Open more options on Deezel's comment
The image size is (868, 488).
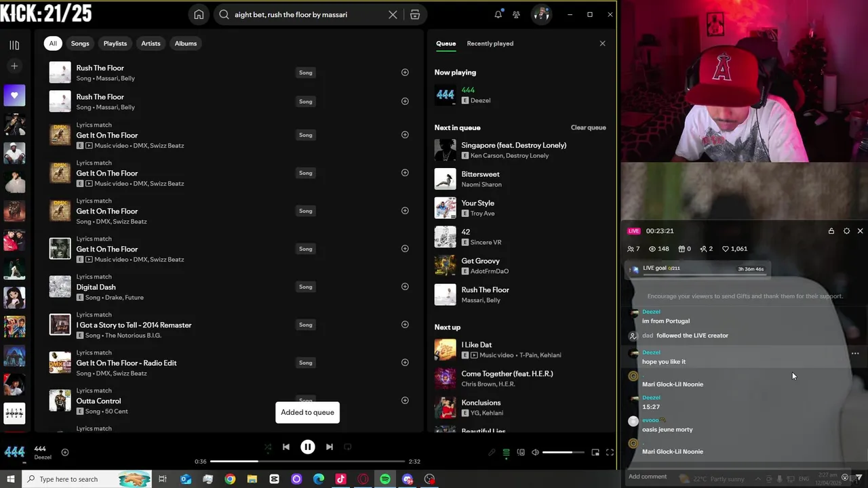coord(855,353)
